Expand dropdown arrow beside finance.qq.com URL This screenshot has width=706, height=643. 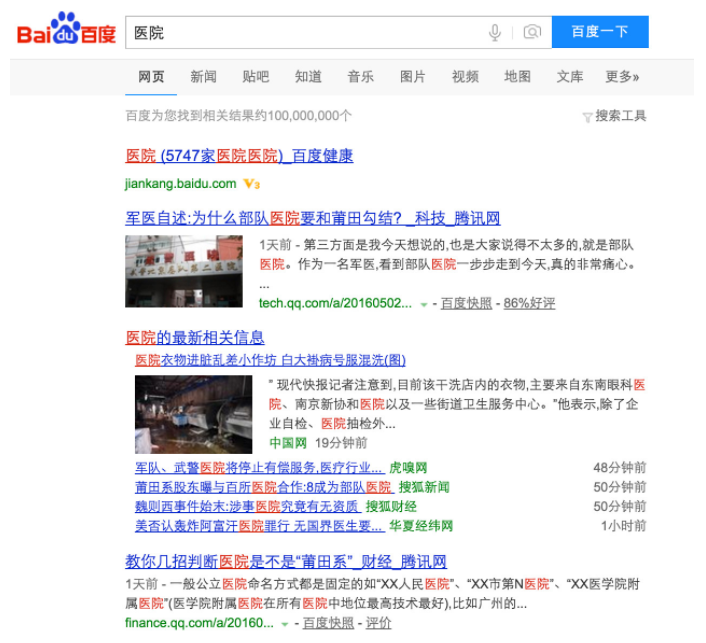coord(285,625)
